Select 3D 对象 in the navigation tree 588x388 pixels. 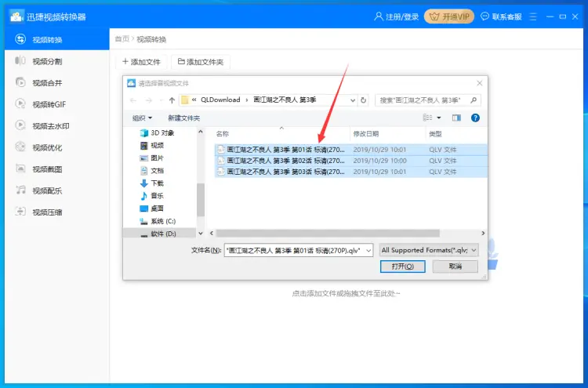[x=158, y=132]
